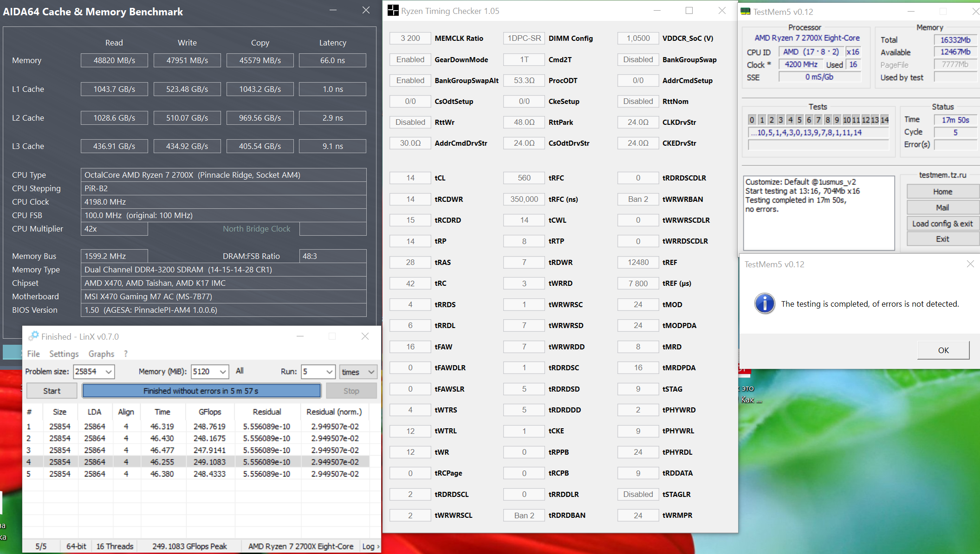Screen dimensions: 980x554
Task: Open the Settings menu in LinX
Action: click(x=64, y=354)
